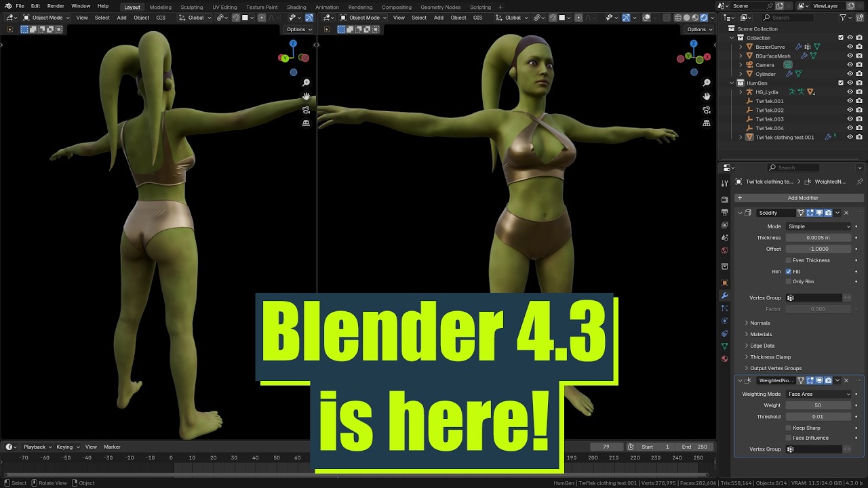Open the Object Data properties tab
Screen dimensions: 868x488
click(x=724, y=346)
